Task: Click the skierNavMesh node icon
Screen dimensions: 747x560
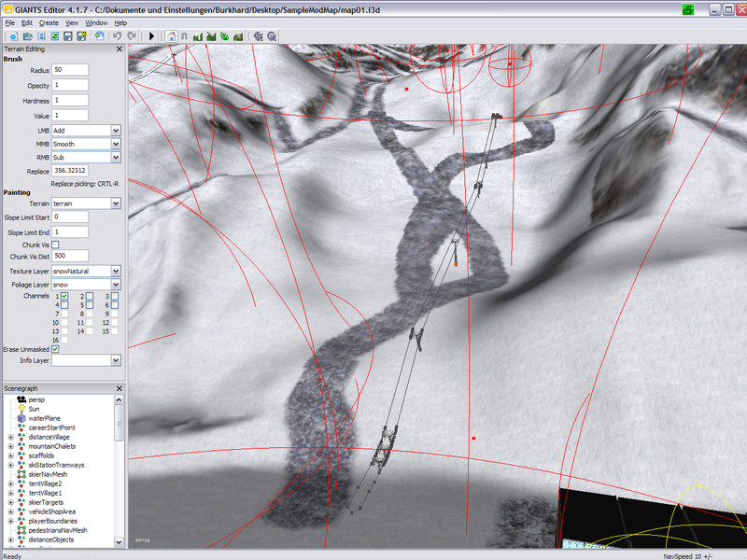Action: point(21,474)
